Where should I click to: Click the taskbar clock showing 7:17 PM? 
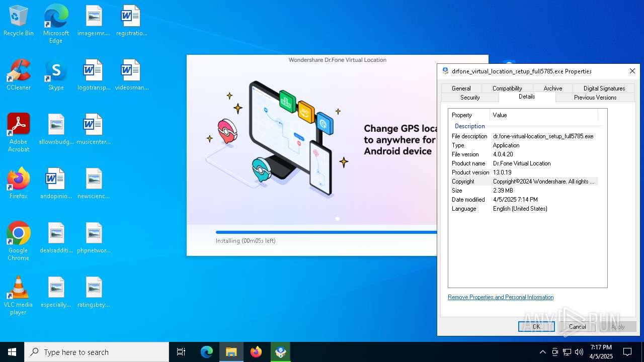click(x=601, y=352)
